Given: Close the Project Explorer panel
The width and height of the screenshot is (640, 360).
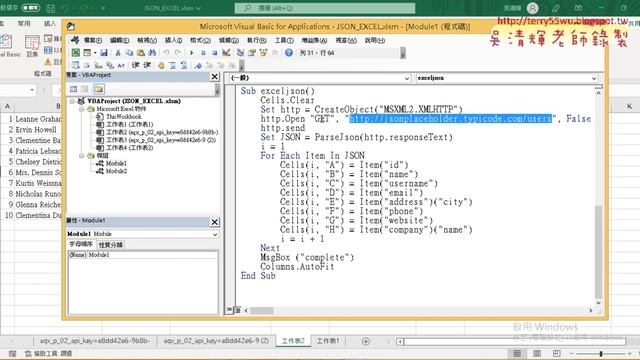Looking at the screenshot, I should [215, 76].
